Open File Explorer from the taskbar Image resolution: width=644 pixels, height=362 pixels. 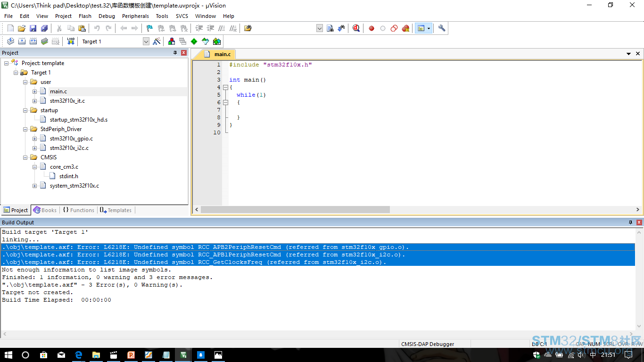(96, 355)
